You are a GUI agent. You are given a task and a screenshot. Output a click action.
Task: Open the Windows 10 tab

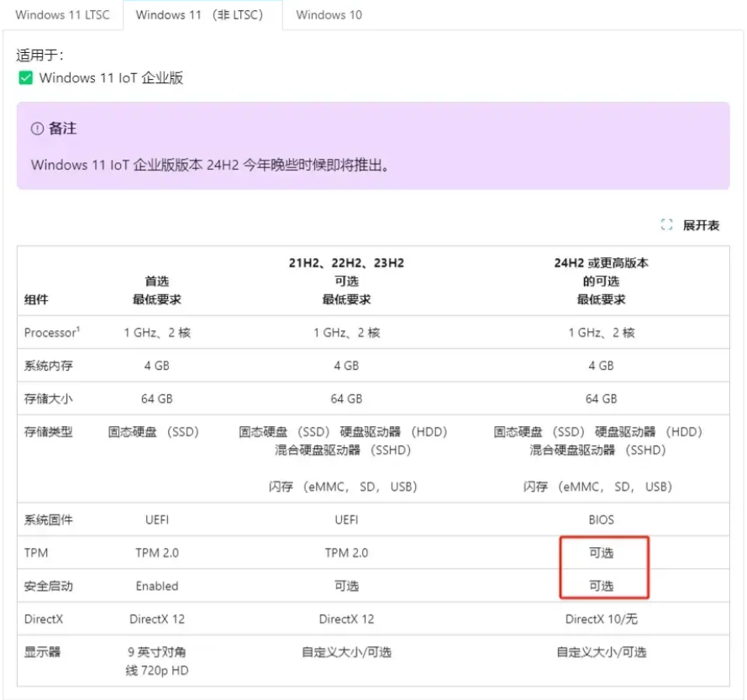(x=329, y=15)
